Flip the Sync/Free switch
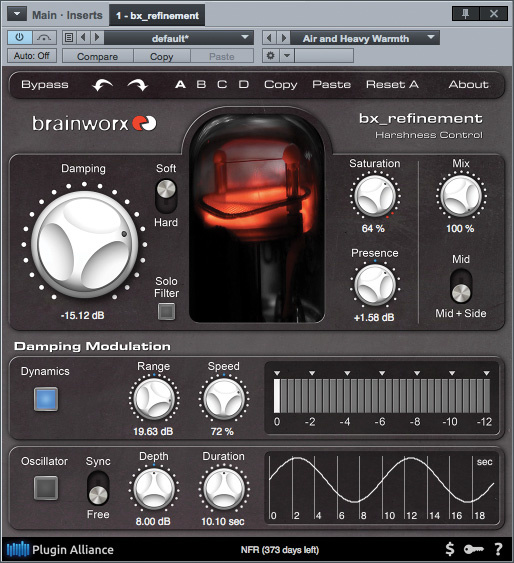Screen dimensions: 514x563 pos(98,488)
